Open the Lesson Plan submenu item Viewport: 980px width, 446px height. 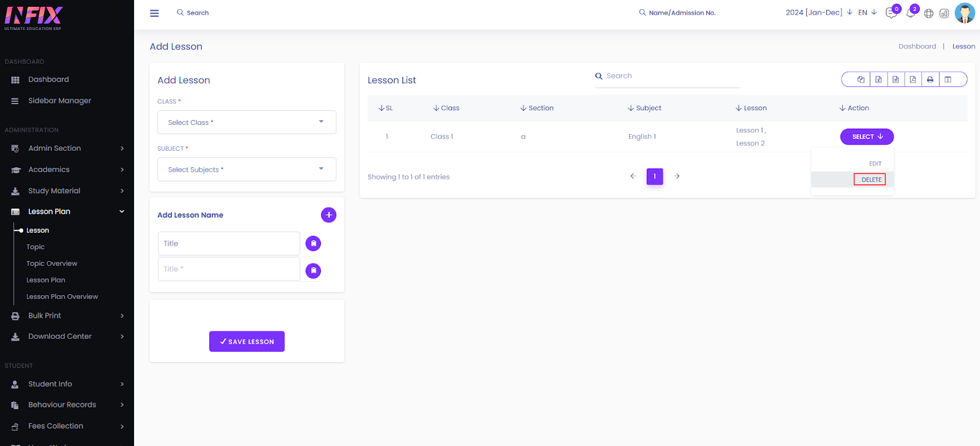click(x=45, y=280)
